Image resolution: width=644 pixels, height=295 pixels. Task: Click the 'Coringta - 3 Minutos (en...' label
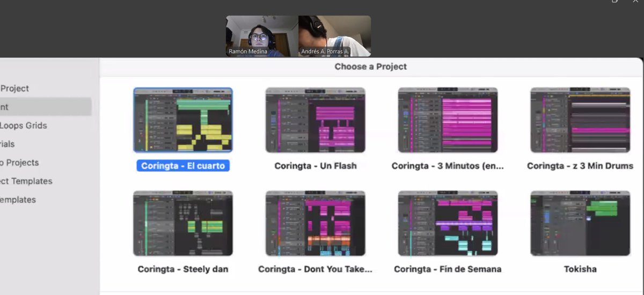click(x=448, y=166)
